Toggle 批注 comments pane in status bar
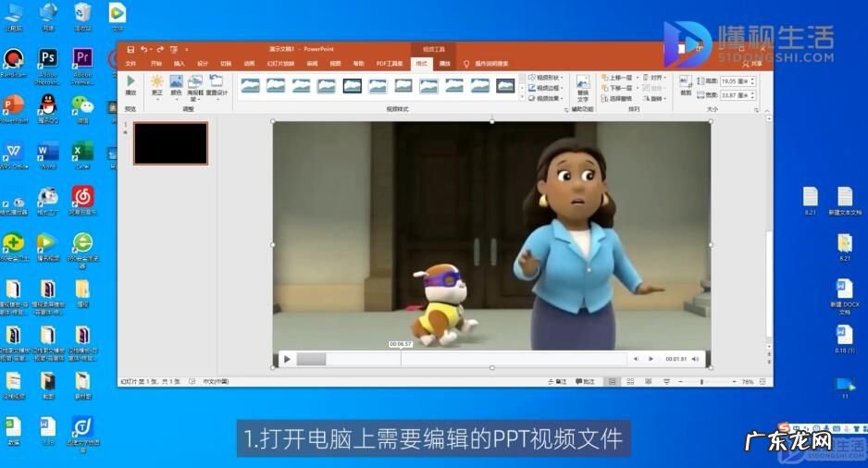 point(585,382)
